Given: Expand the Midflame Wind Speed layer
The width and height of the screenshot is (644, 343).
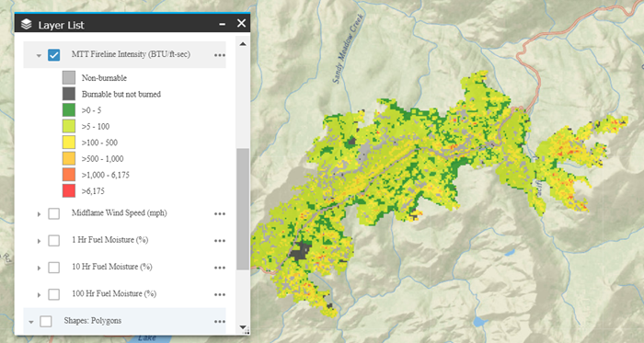Looking at the screenshot, I should click(x=39, y=214).
